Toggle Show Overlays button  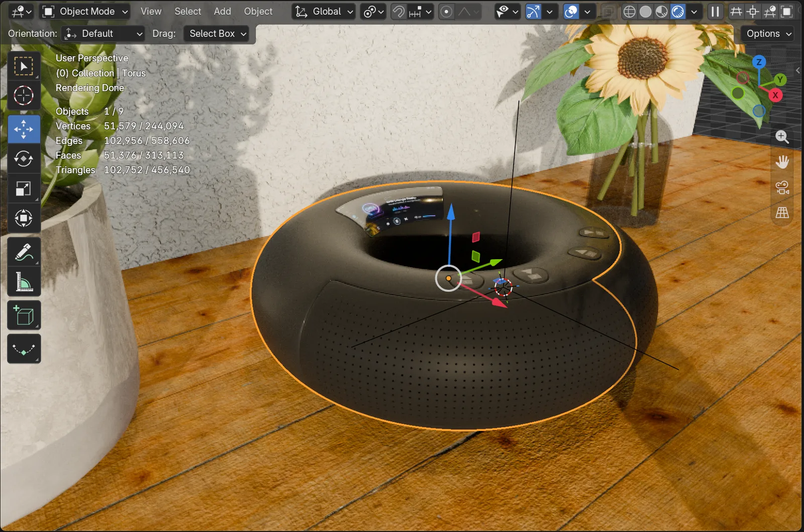point(571,12)
